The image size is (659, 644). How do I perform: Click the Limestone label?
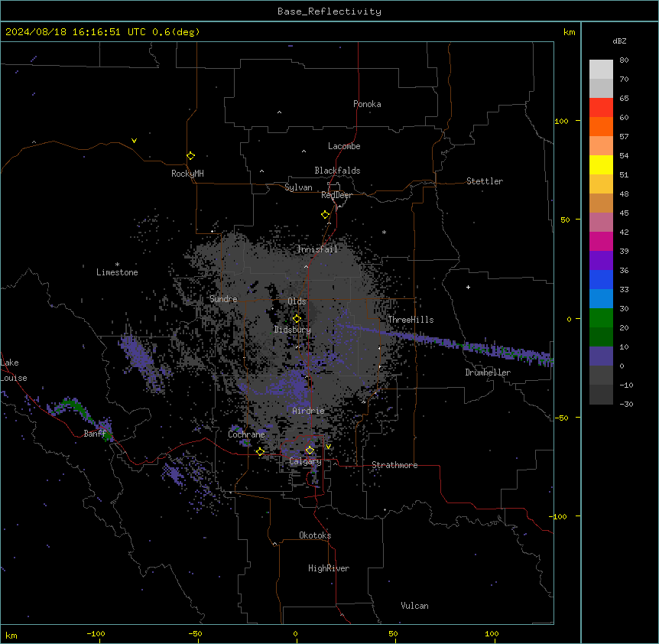point(117,272)
